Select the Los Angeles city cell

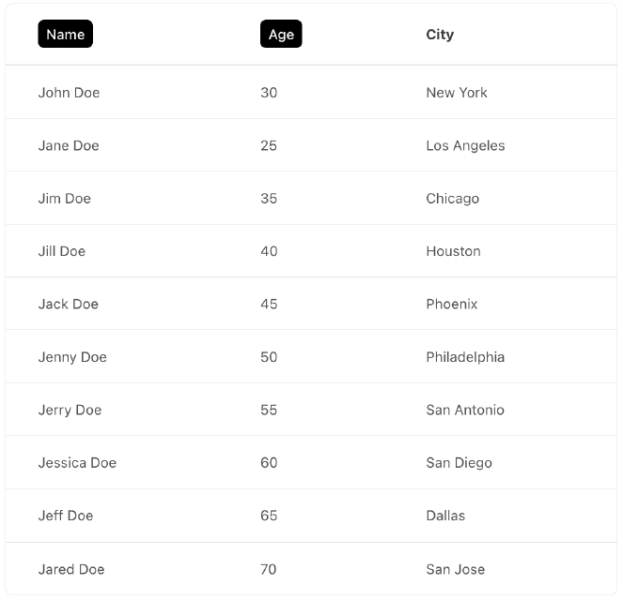(465, 146)
